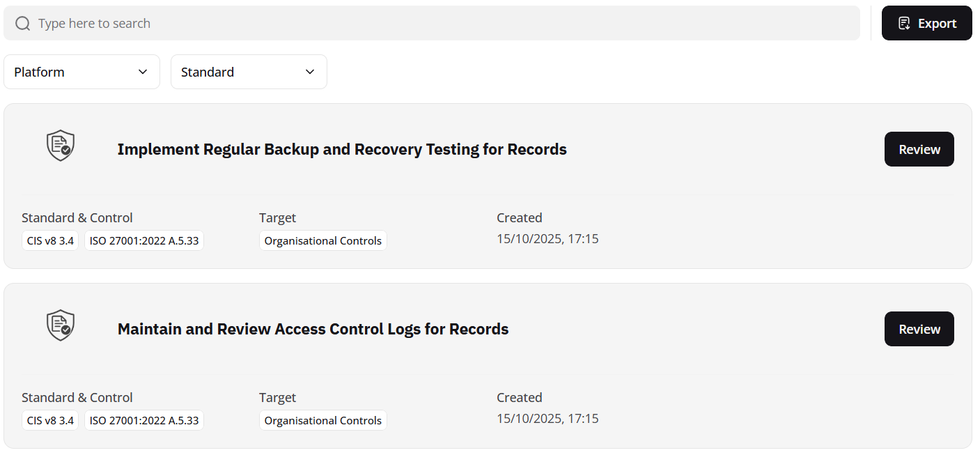
Task: Review the Access Control Logs policy
Action: tap(919, 329)
